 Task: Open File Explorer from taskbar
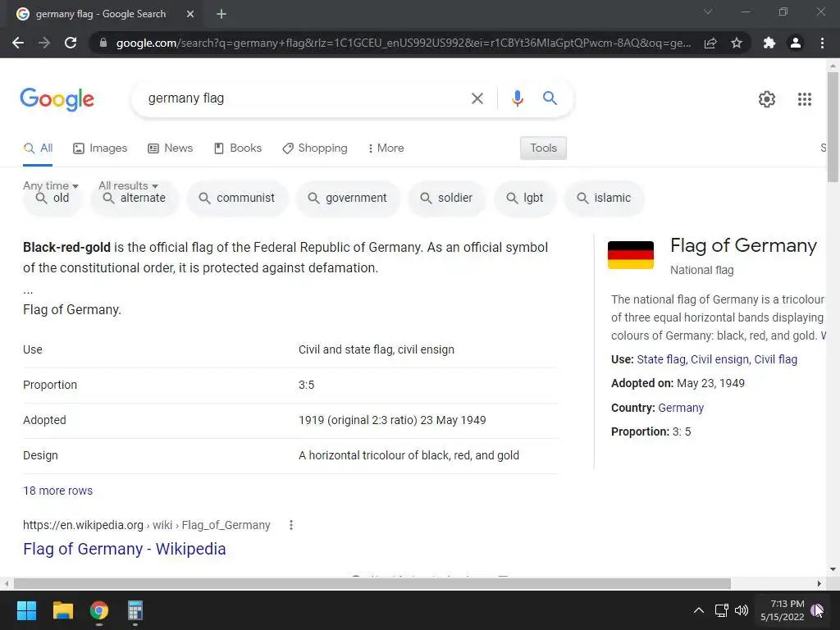[x=62, y=610]
